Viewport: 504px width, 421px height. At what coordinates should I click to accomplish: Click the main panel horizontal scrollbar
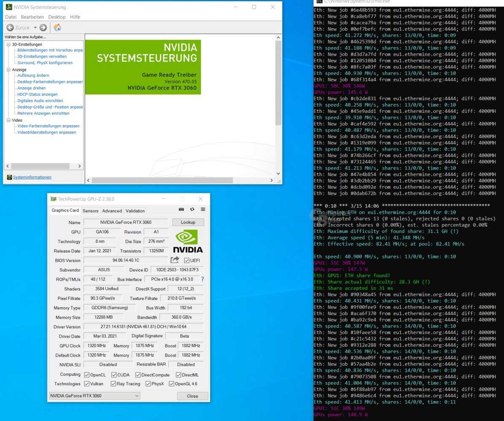[x=162, y=180]
